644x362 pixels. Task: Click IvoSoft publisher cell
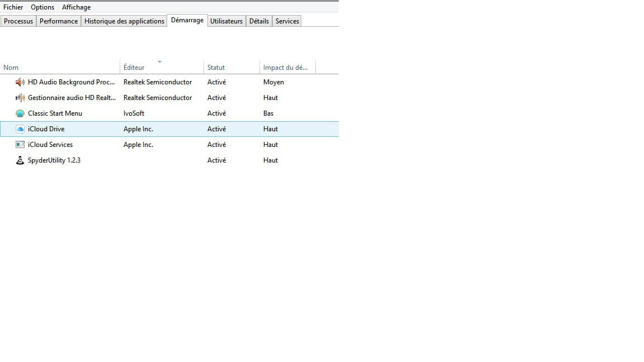(134, 113)
